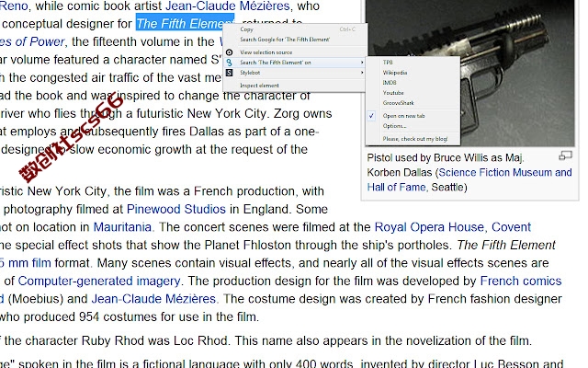Click the enlarge icon beside the caption

click(x=565, y=155)
